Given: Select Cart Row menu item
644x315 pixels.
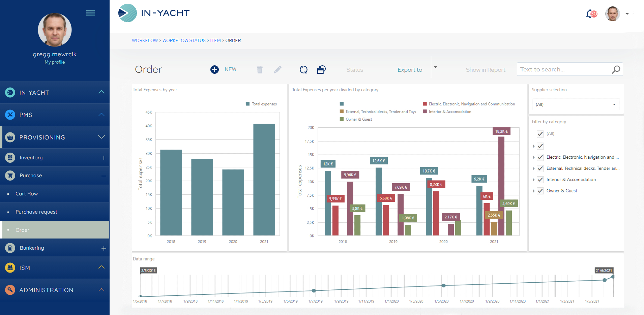Looking at the screenshot, I should click(x=27, y=194).
